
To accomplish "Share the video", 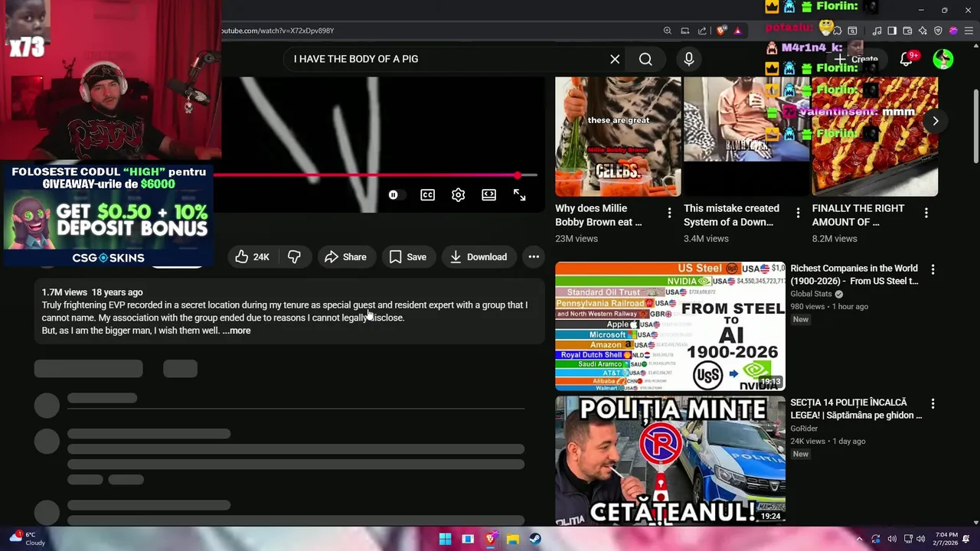I will (345, 257).
